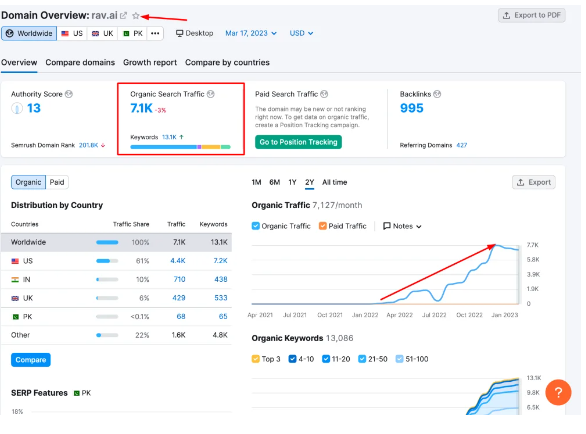Open the Compare domains tab
Viewport: 586px width, 434px height.
(80, 62)
